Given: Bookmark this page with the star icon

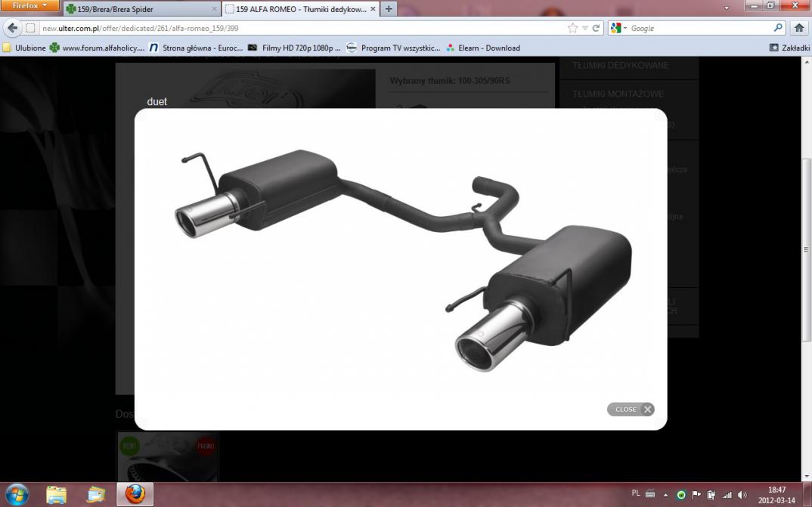Looking at the screenshot, I should pos(572,29).
